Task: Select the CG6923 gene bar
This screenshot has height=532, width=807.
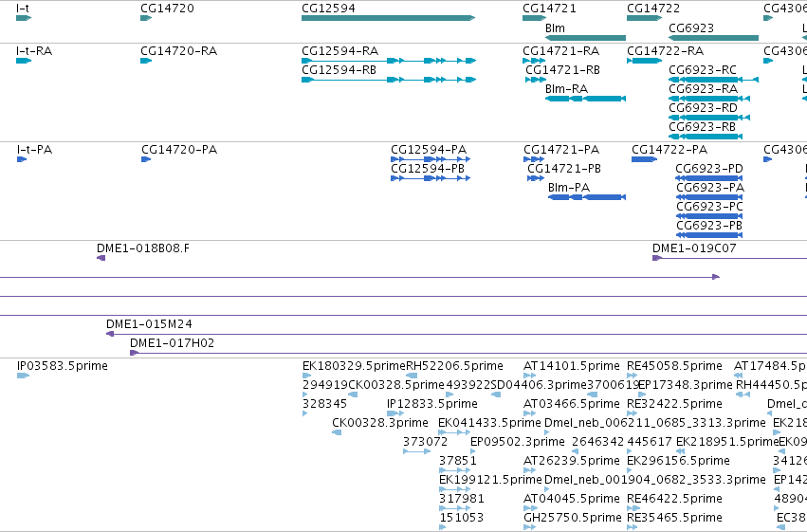Action: [x=713, y=38]
